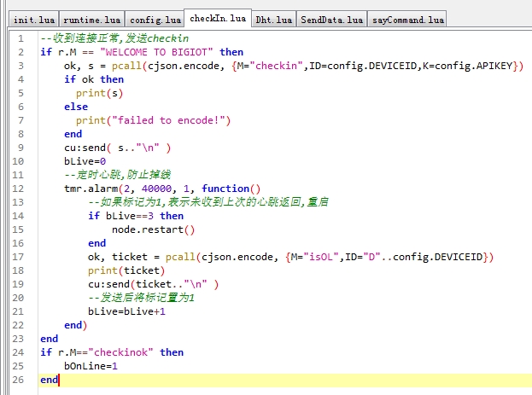The image size is (532, 395).
Task: Select the config.lua tab
Action: (x=155, y=20)
